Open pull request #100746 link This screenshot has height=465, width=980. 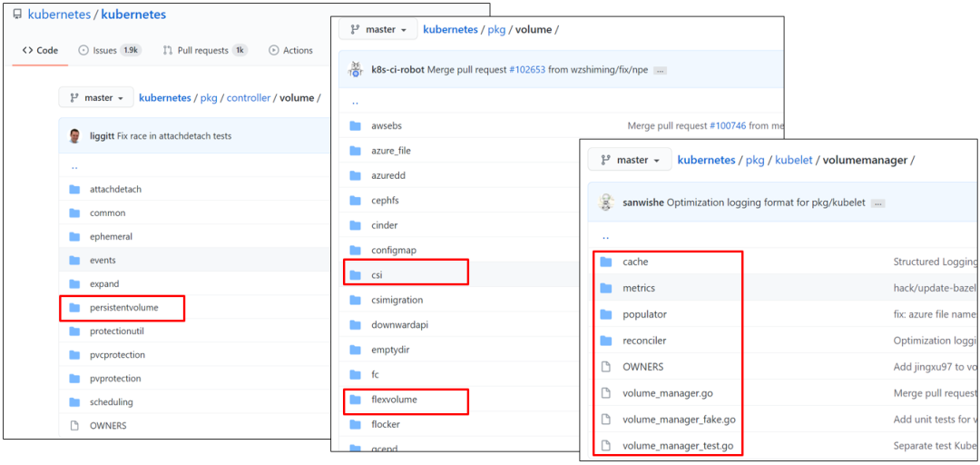(x=729, y=126)
